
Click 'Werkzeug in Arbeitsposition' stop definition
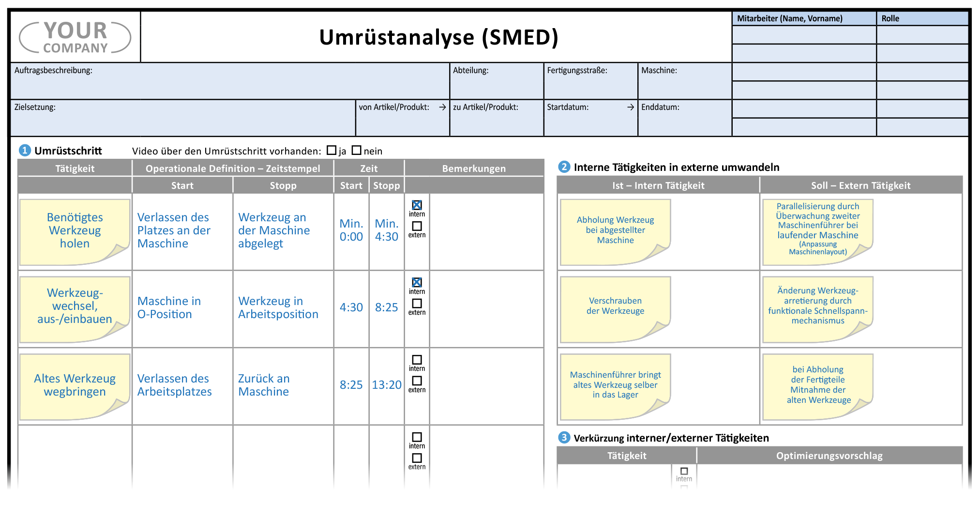tap(278, 307)
